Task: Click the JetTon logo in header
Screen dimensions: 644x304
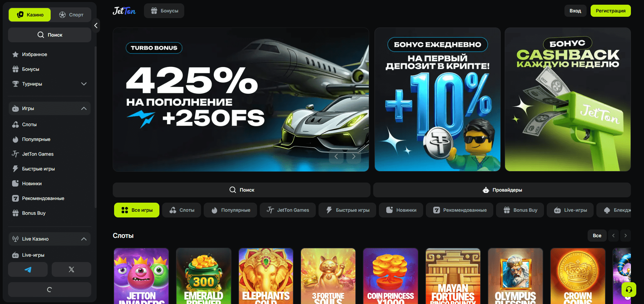Action: [124, 11]
